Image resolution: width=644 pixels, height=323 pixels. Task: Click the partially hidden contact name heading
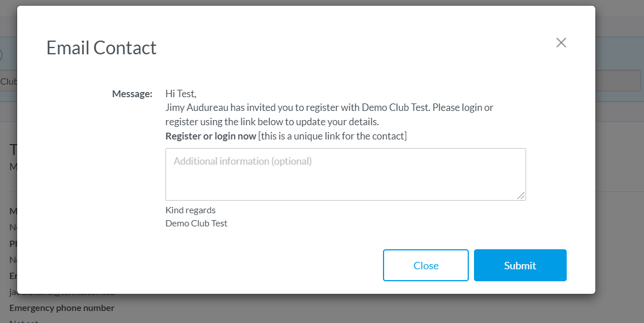13,150
